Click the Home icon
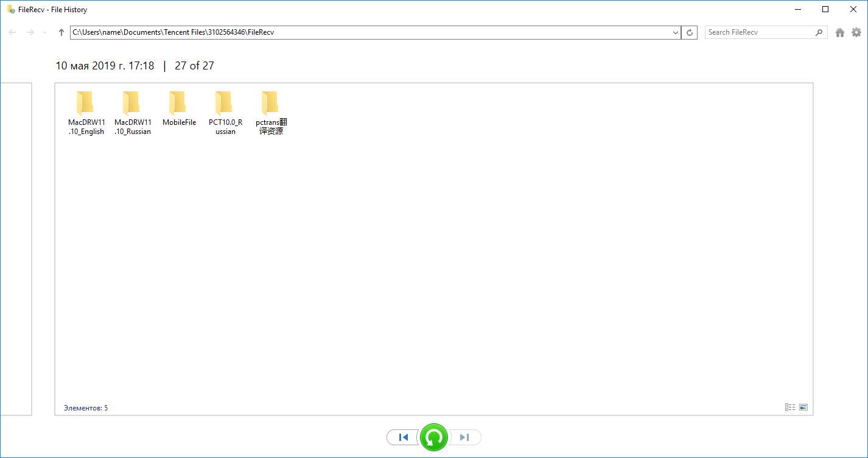 click(x=840, y=33)
